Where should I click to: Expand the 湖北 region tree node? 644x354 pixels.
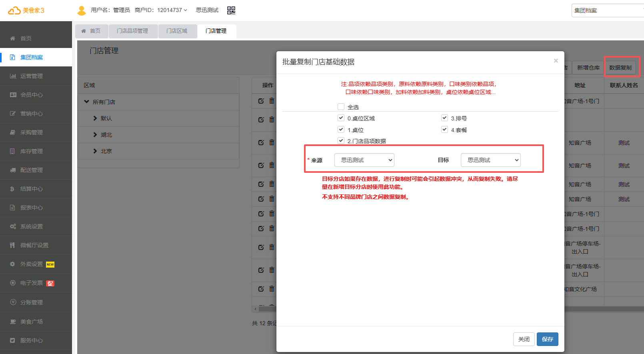[95, 135]
